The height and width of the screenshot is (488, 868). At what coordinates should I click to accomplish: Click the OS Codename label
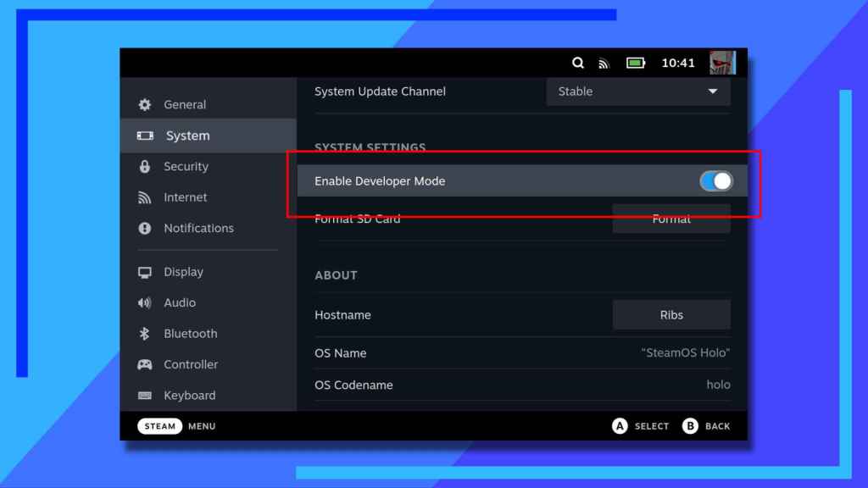(x=353, y=385)
